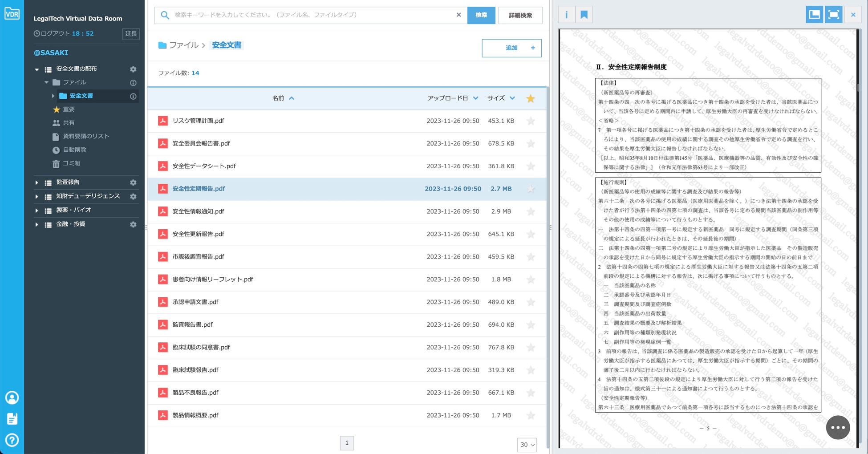Clear the search field with X
868x454 pixels.
(458, 15)
